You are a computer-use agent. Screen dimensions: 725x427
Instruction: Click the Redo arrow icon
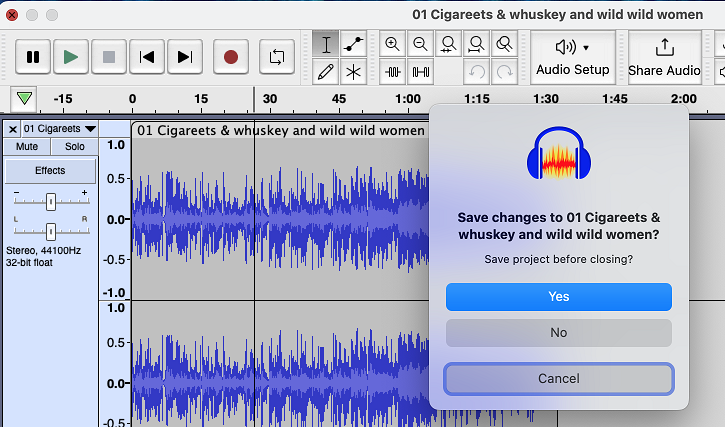coord(504,72)
